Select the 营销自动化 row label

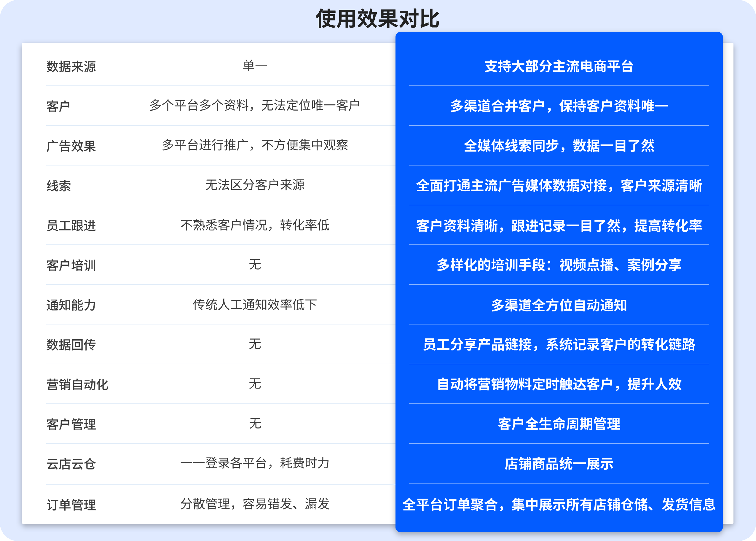click(77, 384)
